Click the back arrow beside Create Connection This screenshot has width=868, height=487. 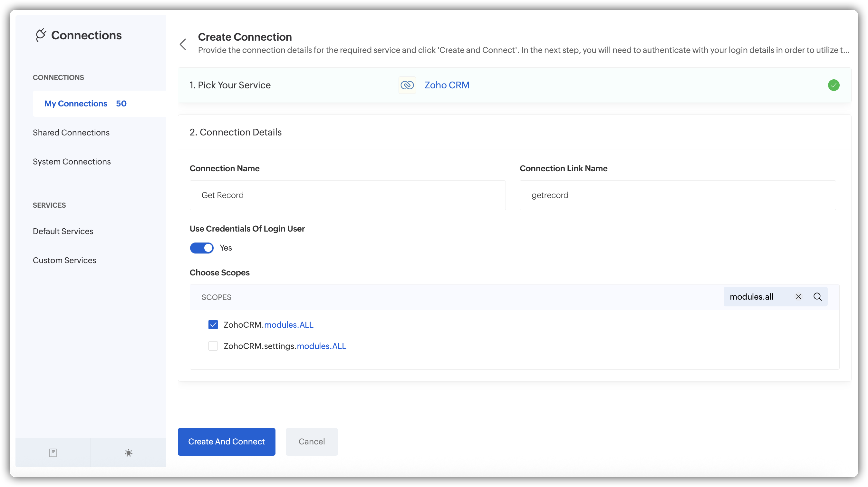point(183,44)
